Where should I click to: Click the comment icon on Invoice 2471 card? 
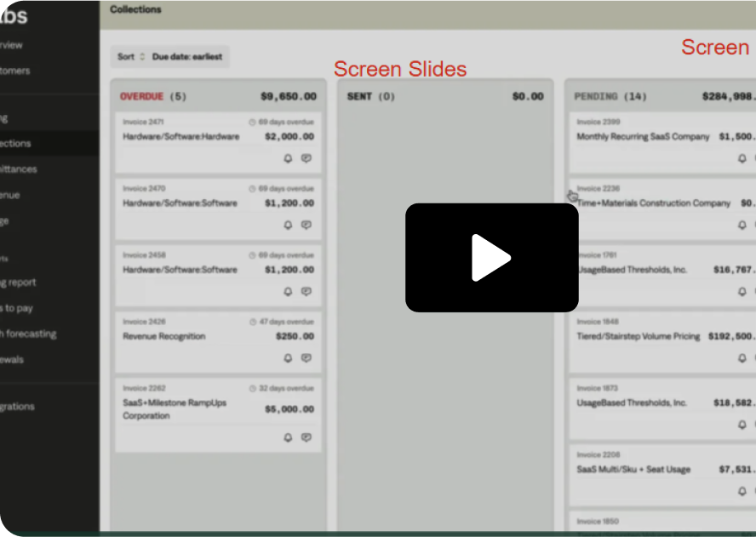(x=306, y=158)
